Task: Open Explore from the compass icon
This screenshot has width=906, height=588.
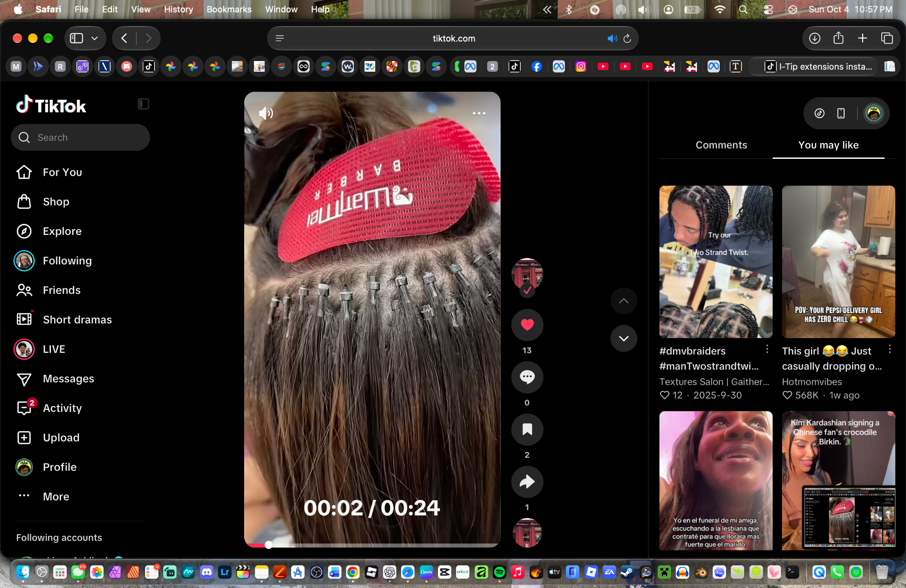Action: click(x=24, y=231)
